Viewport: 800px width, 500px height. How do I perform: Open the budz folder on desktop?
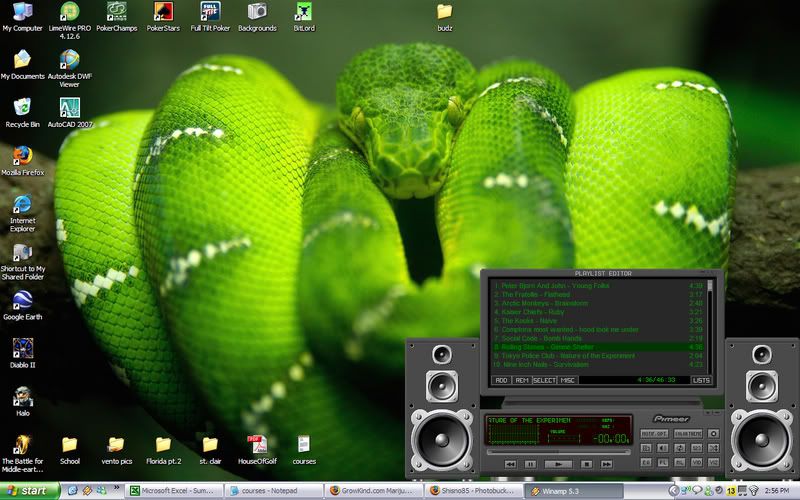444,17
